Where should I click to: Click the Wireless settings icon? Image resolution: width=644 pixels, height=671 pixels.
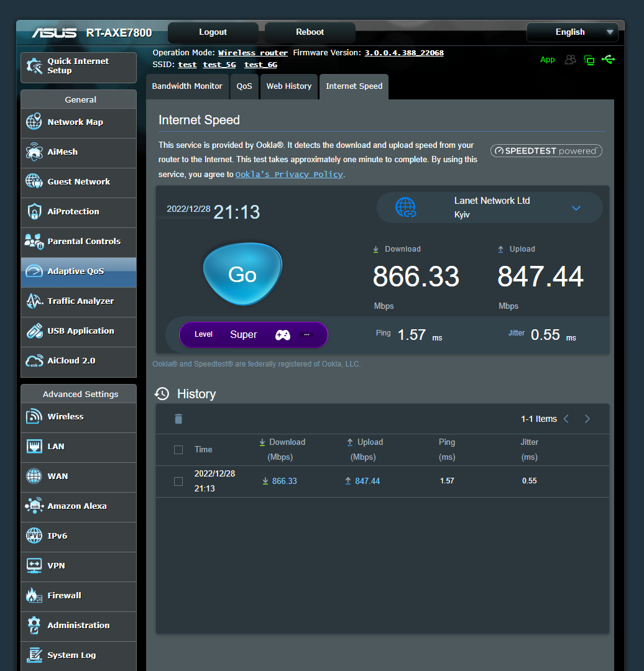pyautogui.click(x=34, y=416)
